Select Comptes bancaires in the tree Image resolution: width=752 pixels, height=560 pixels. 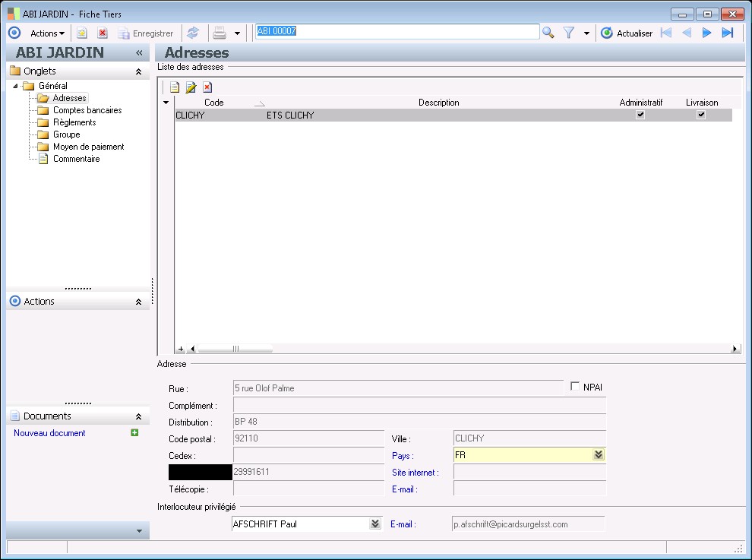click(87, 110)
